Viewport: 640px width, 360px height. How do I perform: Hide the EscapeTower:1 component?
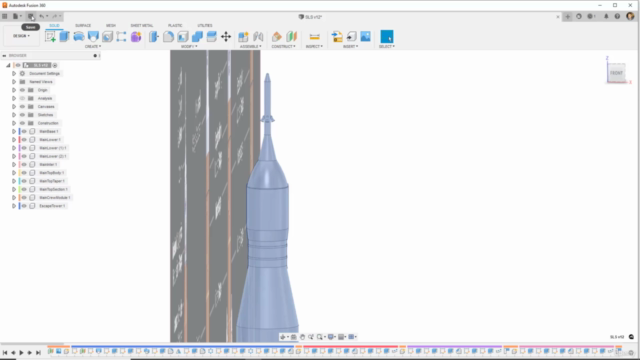tap(24, 206)
